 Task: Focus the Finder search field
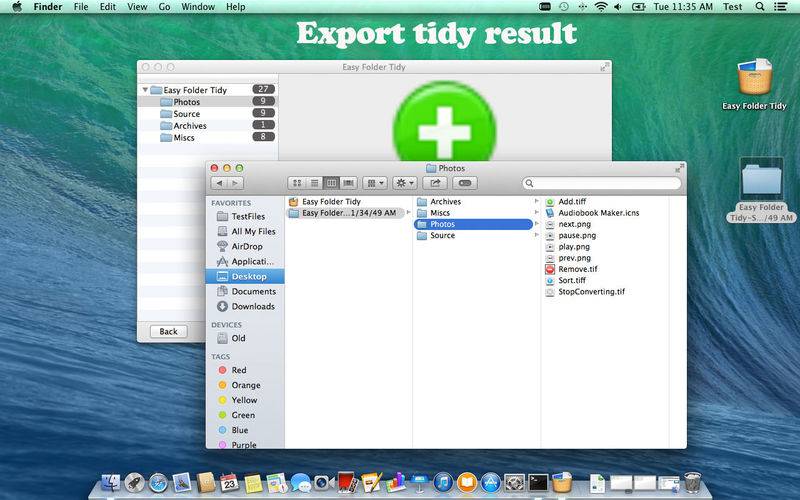click(x=602, y=183)
